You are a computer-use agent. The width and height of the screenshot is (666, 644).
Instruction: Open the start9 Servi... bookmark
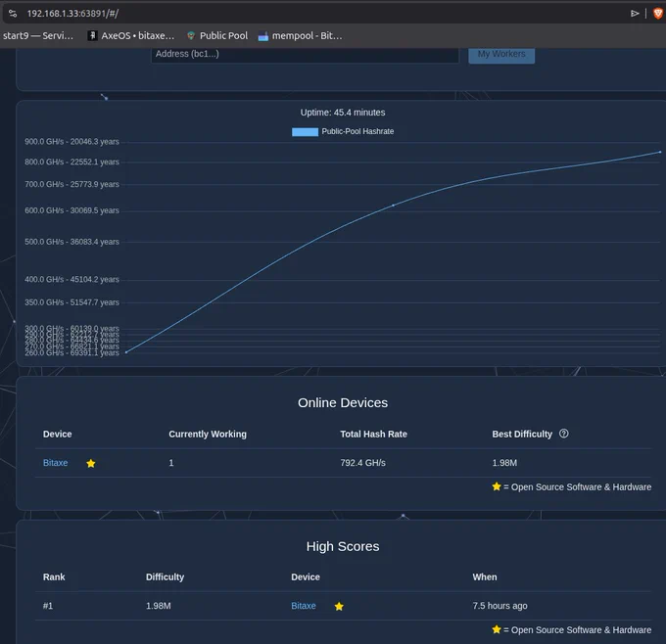pyautogui.click(x=38, y=35)
